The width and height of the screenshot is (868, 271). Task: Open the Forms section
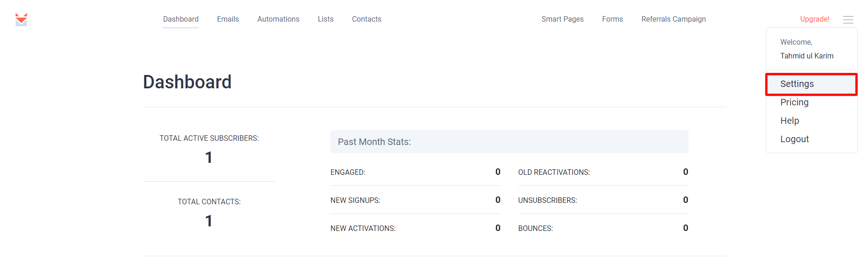tap(612, 19)
